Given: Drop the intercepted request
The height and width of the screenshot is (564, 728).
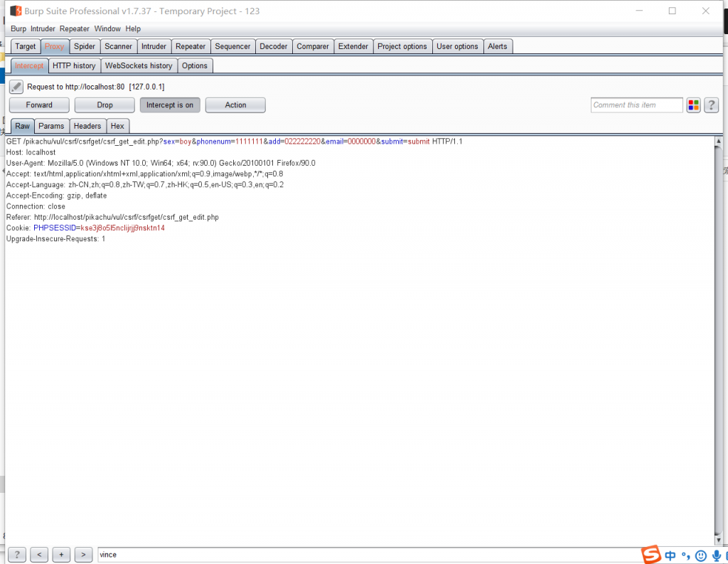Looking at the screenshot, I should click(105, 105).
